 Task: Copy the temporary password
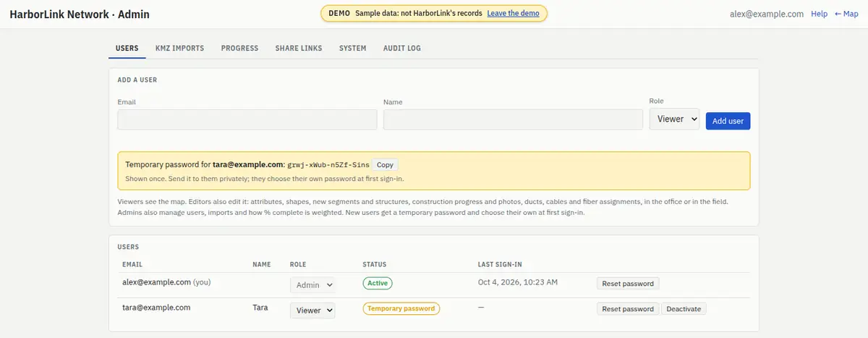tap(385, 165)
